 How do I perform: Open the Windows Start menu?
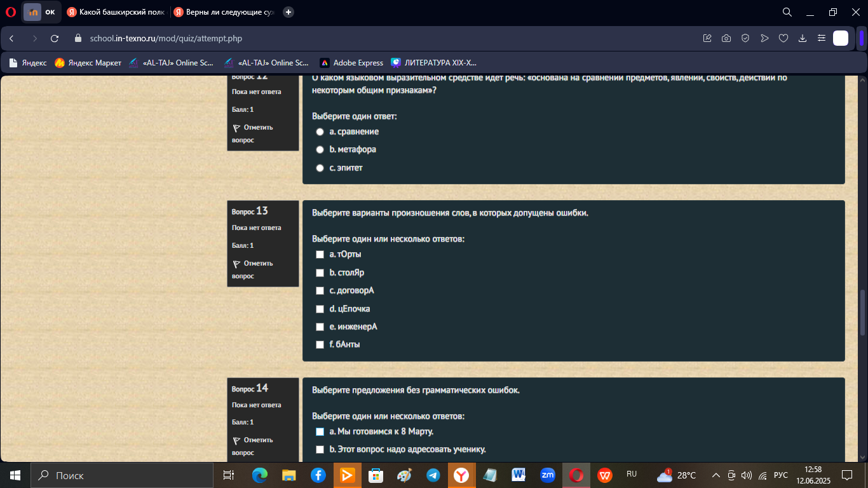tap(15, 475)
